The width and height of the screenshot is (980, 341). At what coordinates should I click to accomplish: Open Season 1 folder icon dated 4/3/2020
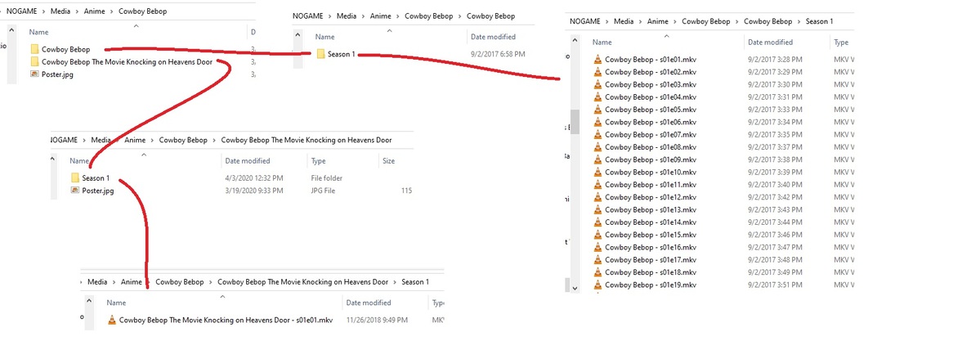[75, 177]
